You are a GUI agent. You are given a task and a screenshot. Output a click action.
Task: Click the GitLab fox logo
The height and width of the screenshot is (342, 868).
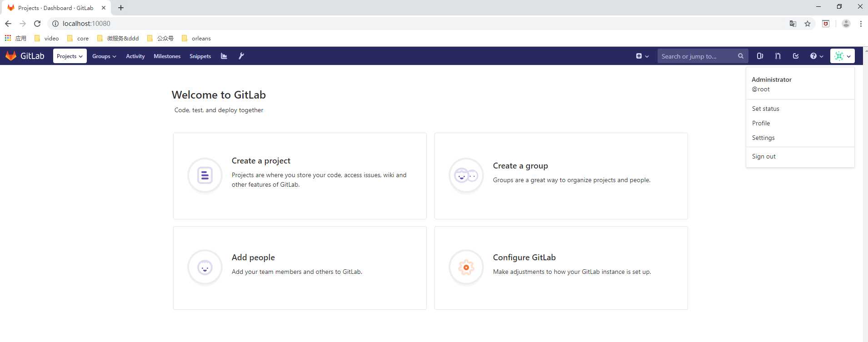(x=11, y=56)
